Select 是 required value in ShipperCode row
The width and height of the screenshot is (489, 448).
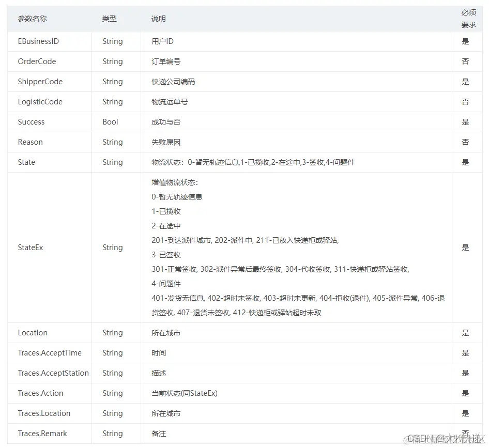click(465, 82)
